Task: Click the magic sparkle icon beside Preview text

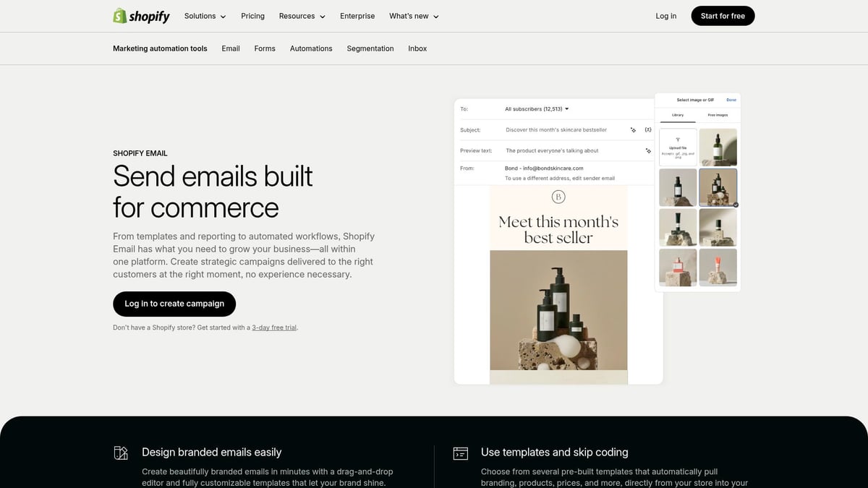Action: pyautogui.click(x=648, y=151)
